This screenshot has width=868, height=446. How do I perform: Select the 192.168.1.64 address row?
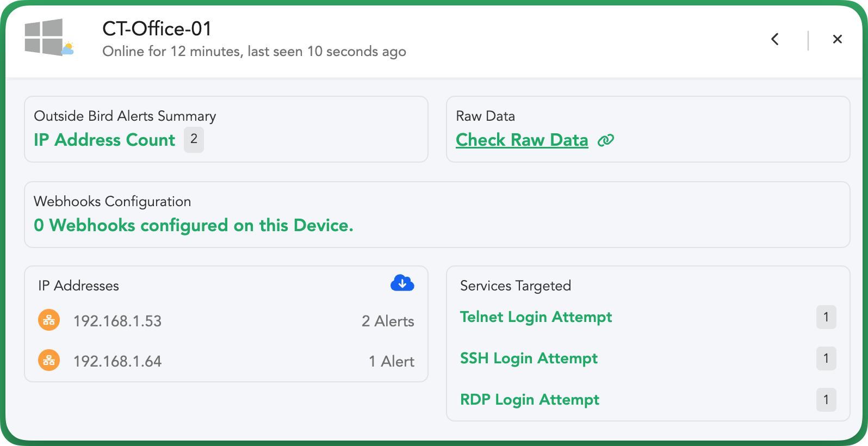click(226, 361)
